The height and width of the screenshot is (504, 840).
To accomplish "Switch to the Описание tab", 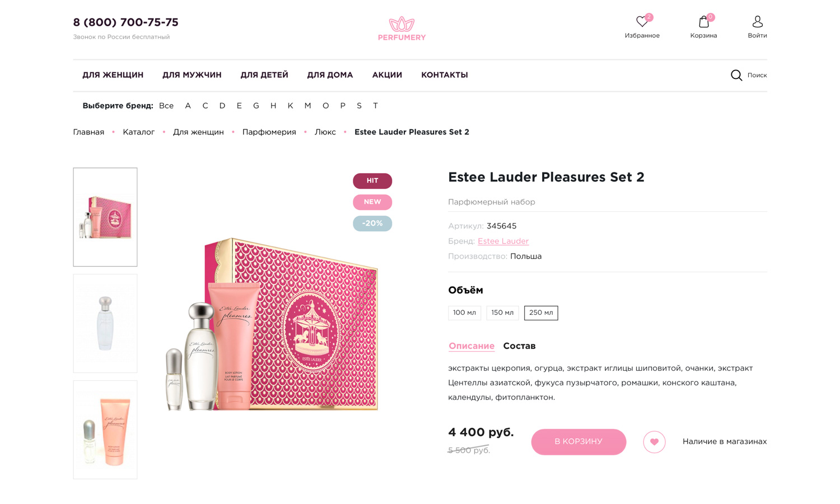I will (472, 346).
